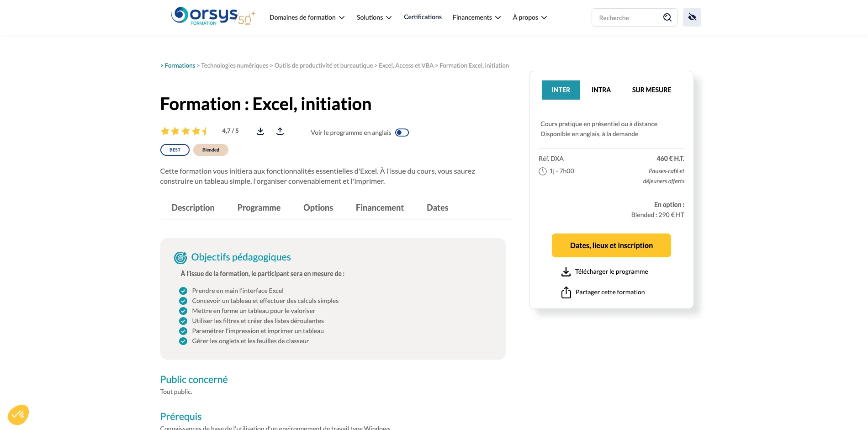Image resolution: width=868 pixels, height=430 pixels.
Task: Click the Orsys Formation logo
Action: tap(212, 16)
